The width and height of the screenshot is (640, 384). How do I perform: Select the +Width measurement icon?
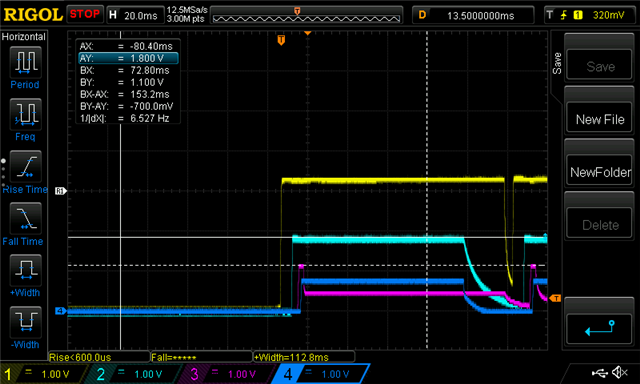tap(25, 270)
